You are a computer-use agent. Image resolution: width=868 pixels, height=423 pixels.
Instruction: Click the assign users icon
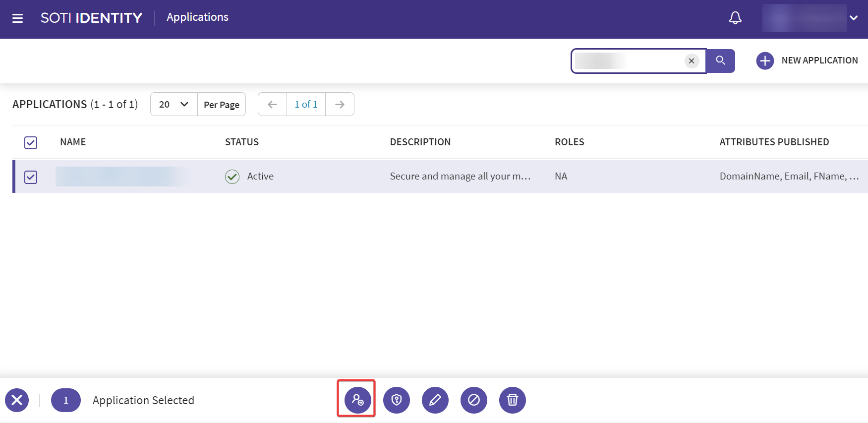coord(357,400)
